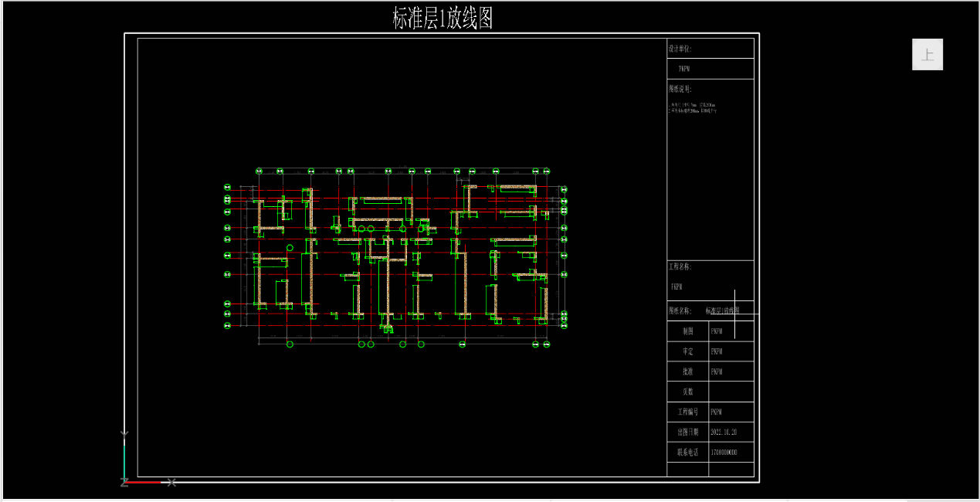Click the small notes text under 图纸说明
Image resolution: width=980 pixels, height=502 pixels.
693,107
